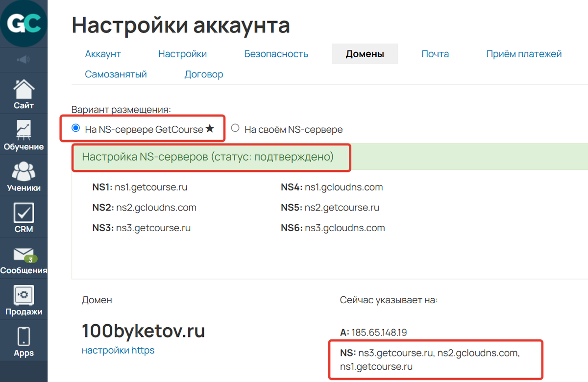Click the A record 185.65.148.19
588x382 pixels.
pos(379,333)
